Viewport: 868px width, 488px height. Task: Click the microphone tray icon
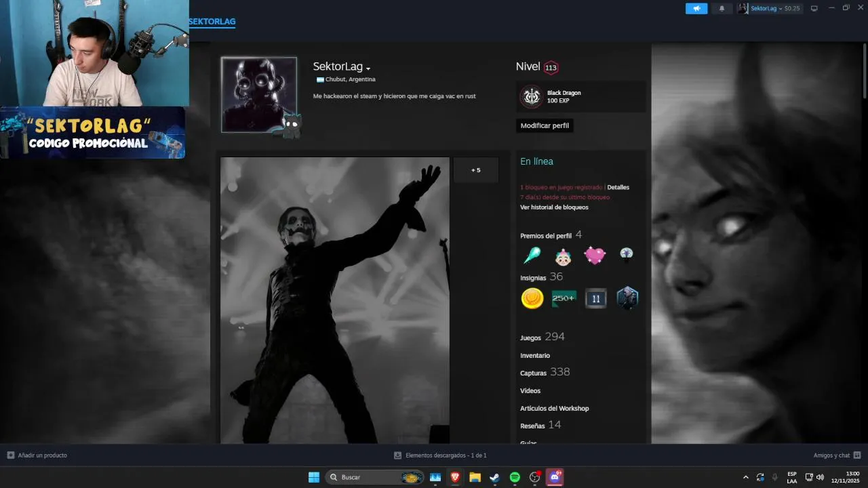click(x=775, y=477)
